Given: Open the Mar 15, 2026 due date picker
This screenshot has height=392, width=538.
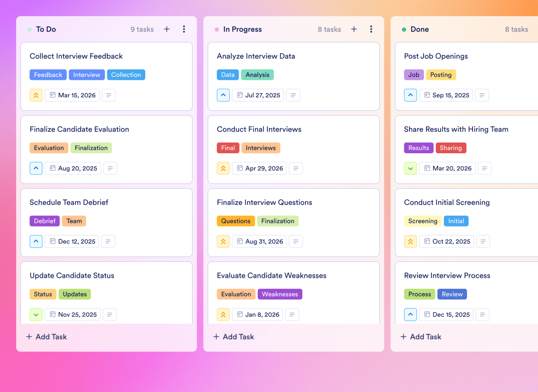Looking at the screenshot, I should point(72,95).
